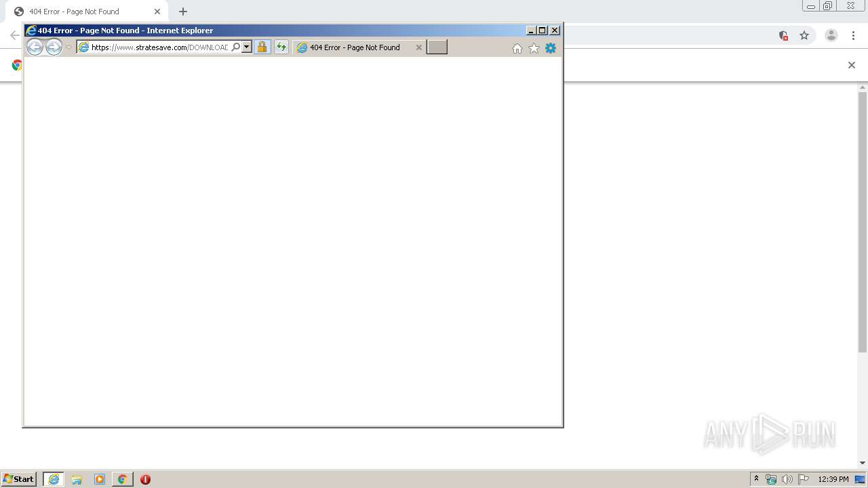Image resolution: width=868 pixels, height=488 pixels.
Task: Open Action Center flag icon
Action: click(804, 479)
